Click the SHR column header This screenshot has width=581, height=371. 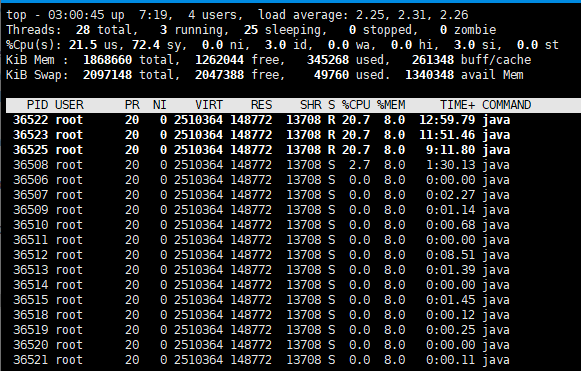(x=311, y=105)
